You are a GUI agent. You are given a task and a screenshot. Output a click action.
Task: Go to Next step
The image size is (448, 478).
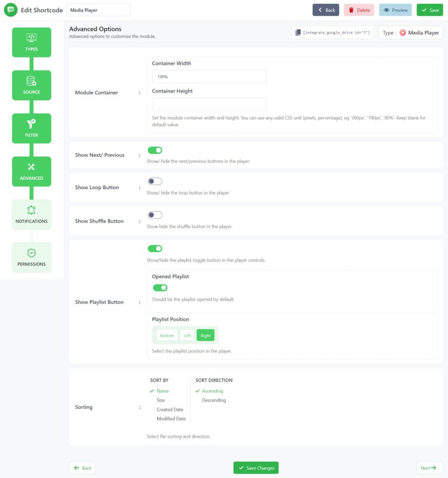click(429, 468)
